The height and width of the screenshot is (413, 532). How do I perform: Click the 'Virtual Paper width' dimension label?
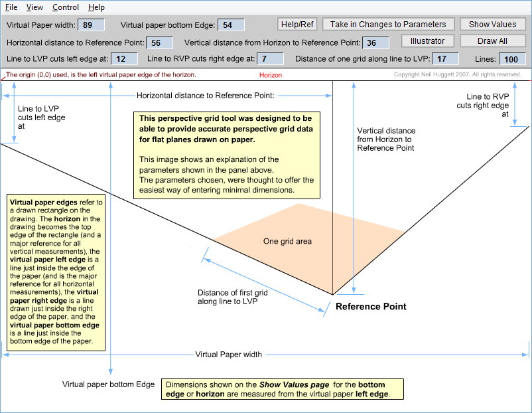(228, 355)
